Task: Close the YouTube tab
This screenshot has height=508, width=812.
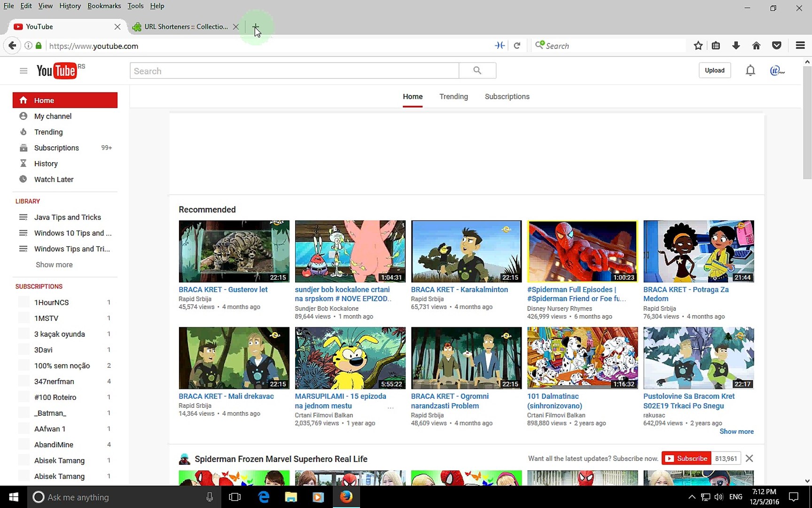Action: click(117, 27)
